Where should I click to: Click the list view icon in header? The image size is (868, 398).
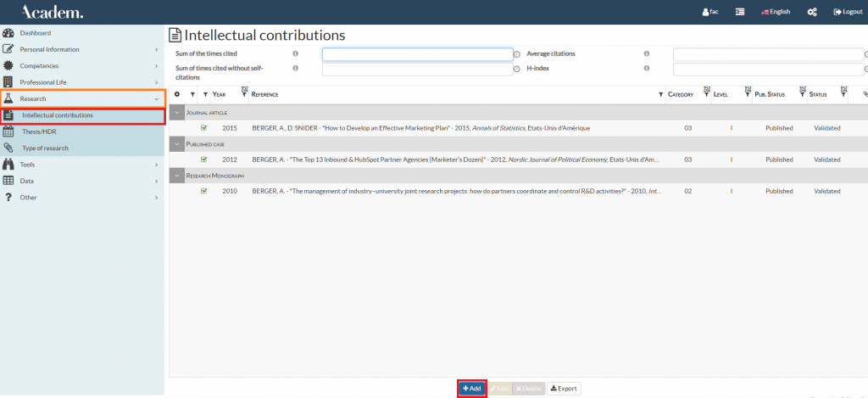point(740,12)
